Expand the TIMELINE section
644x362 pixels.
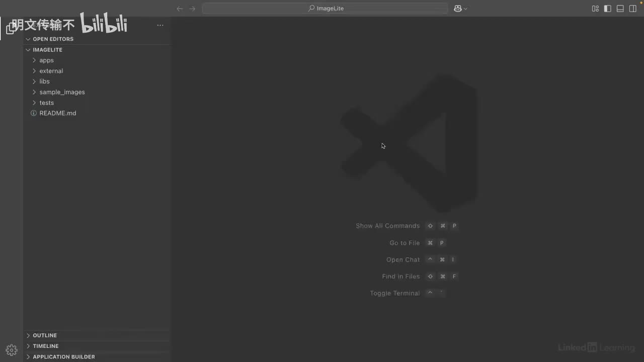click(97, 346)
